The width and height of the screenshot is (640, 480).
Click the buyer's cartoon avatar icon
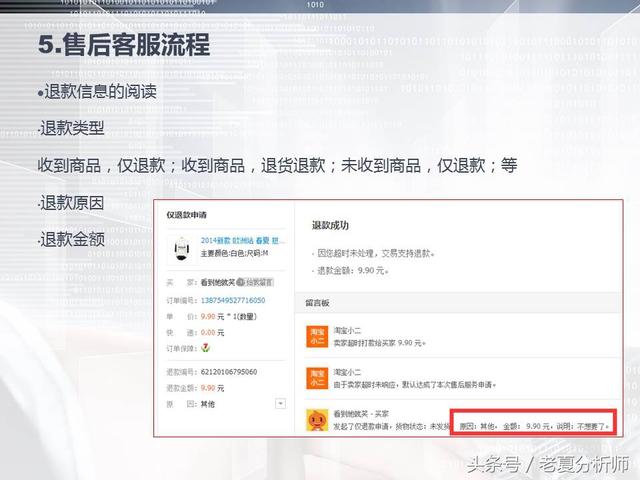pyautogui.click(x=315, y=420)
